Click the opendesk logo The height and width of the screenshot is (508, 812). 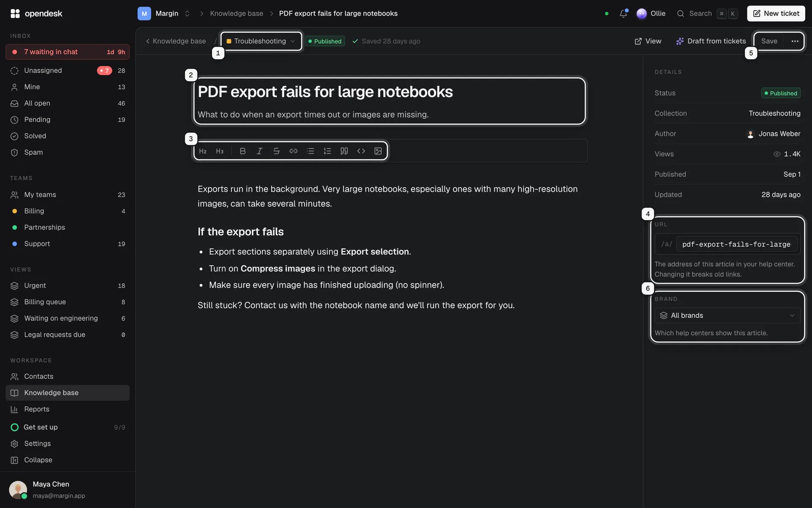coord(36,14)
